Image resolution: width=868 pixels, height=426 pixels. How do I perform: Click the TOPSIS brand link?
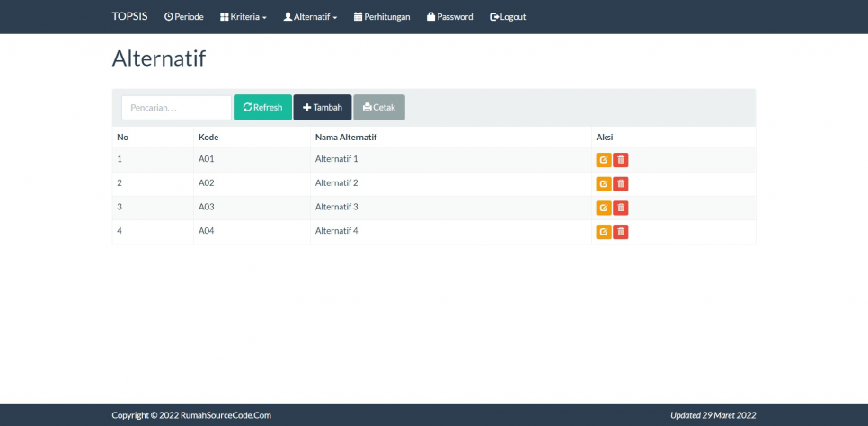click(x=130, y=17)
